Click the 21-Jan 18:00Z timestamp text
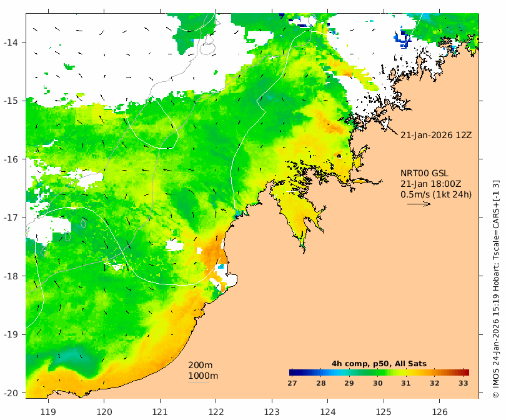 (431, 184)
